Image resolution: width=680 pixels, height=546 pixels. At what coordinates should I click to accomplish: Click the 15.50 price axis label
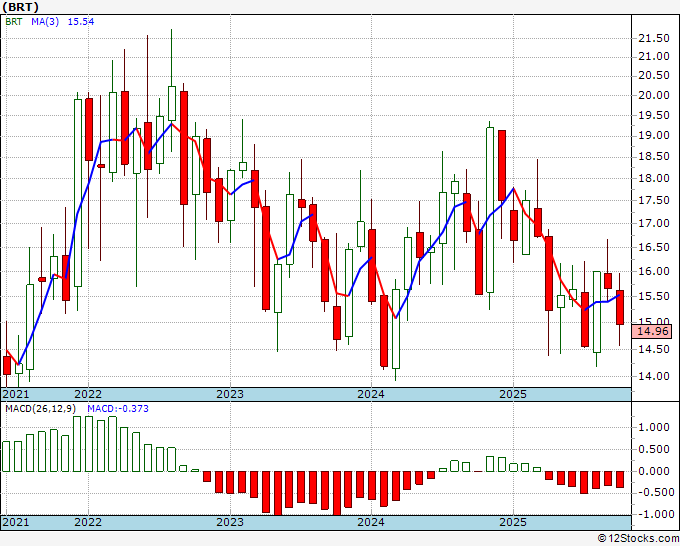(654, 296)
